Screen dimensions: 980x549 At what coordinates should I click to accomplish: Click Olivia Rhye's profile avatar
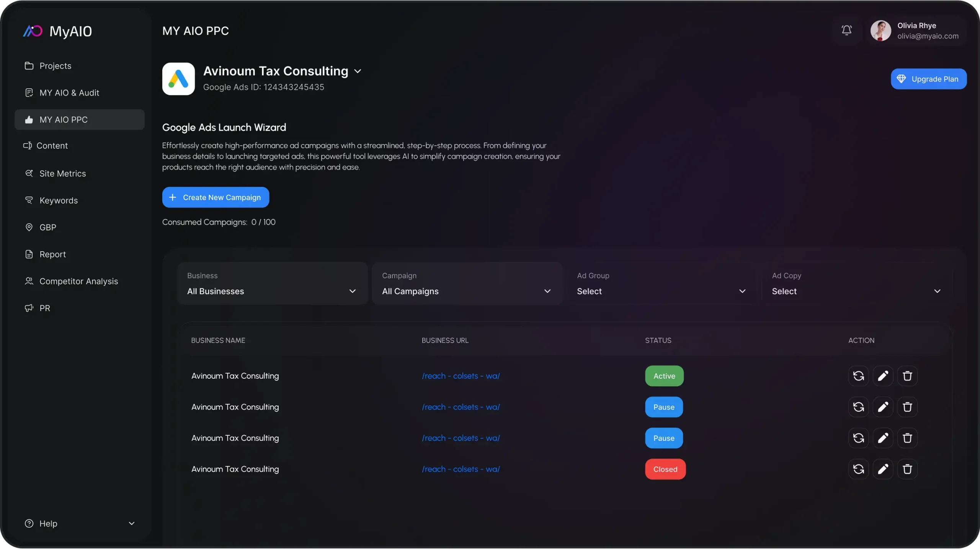[x=880, y=31]
